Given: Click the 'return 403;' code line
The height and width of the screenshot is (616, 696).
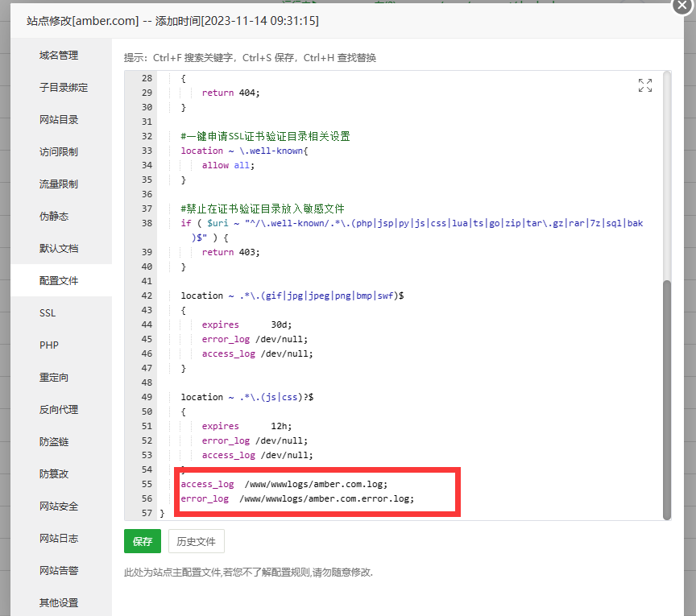Looking at the screenshot, I should point(231,252).
